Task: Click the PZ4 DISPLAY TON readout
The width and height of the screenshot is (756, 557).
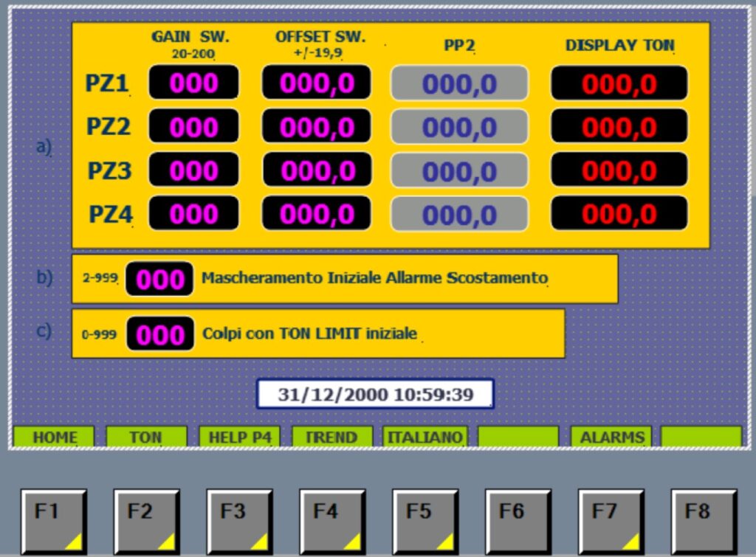Action: click(x=619, y=213)
